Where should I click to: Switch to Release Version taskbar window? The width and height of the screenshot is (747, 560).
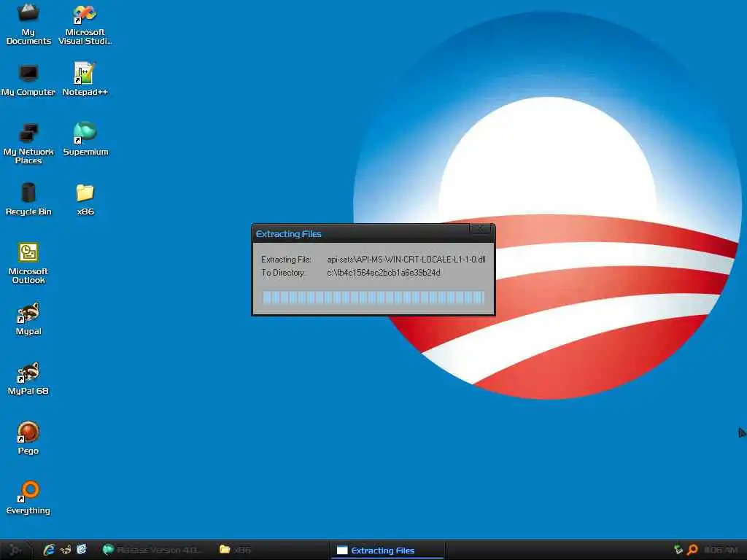pos(152,550)
